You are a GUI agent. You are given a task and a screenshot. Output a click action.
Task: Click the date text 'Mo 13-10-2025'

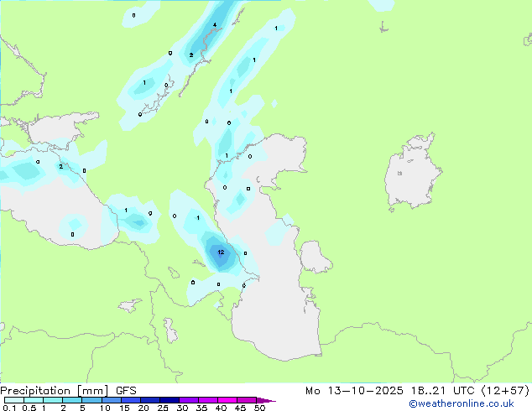click(354, 391)
